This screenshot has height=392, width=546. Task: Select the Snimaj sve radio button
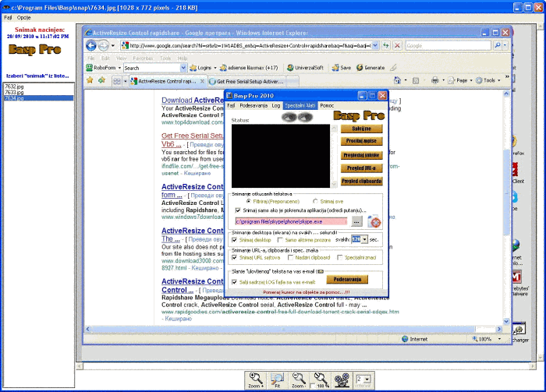314,201
